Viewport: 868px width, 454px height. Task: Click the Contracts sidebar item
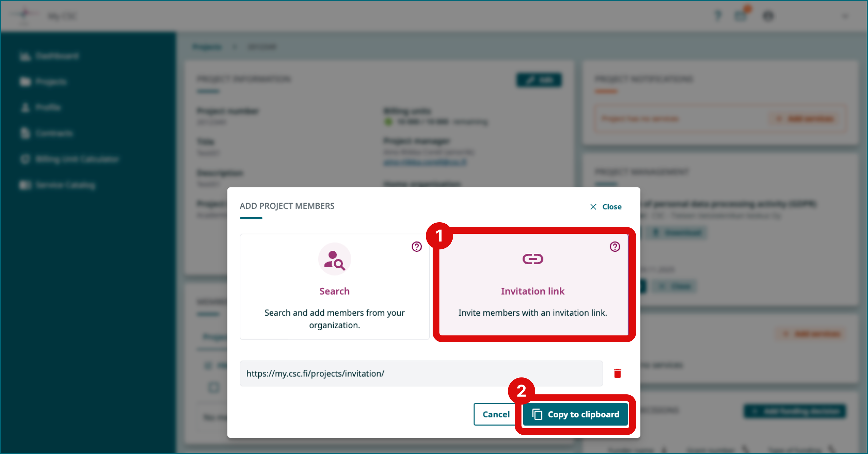(54, 132)
